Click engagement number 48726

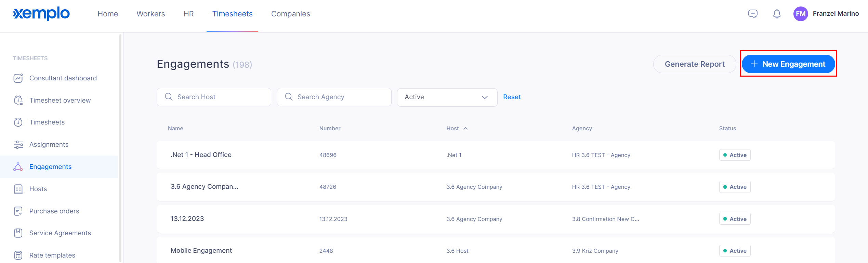point(328,187)
